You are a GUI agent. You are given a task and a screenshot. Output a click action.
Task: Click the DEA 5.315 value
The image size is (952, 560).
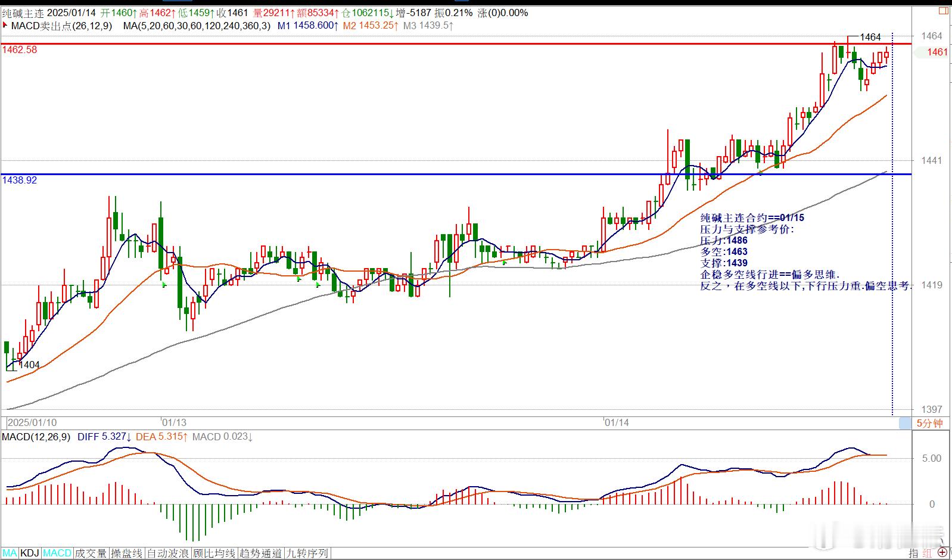162,437
